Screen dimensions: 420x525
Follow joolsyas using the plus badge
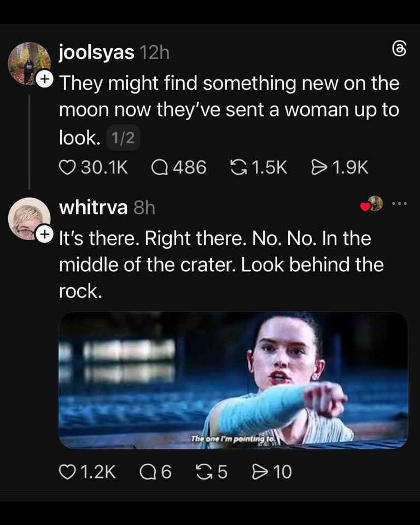click(x=45, y=80)
